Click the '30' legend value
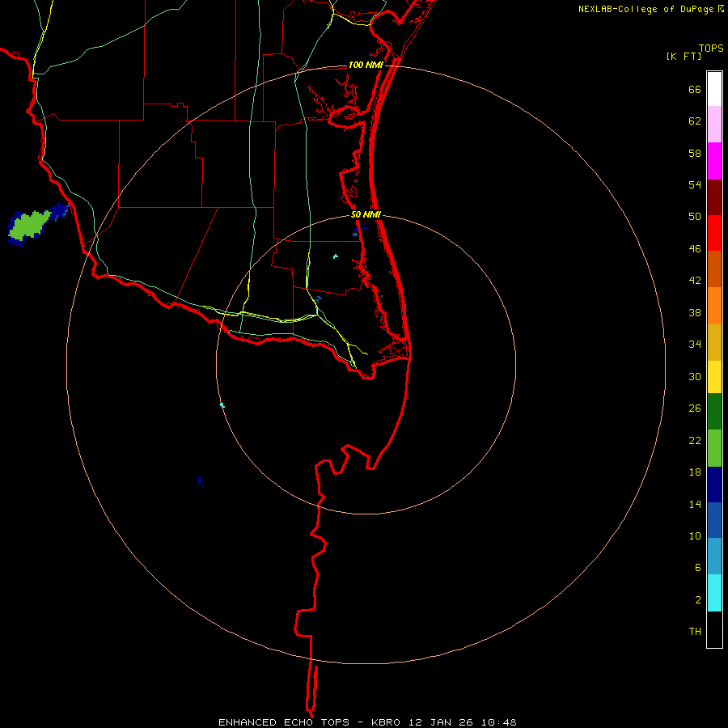This screenshot has height=728, width=728. [x=695, y=376]
